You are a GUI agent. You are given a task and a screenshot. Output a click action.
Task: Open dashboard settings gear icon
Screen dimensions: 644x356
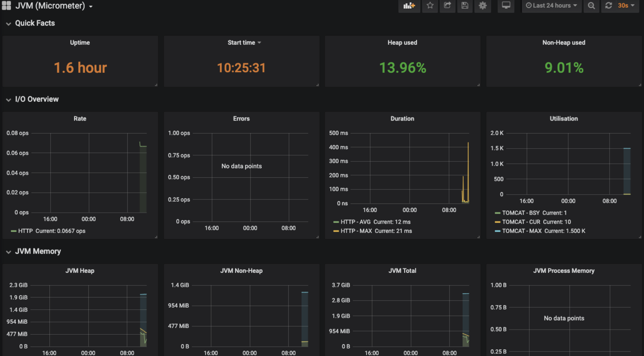(x=482, y=6)
